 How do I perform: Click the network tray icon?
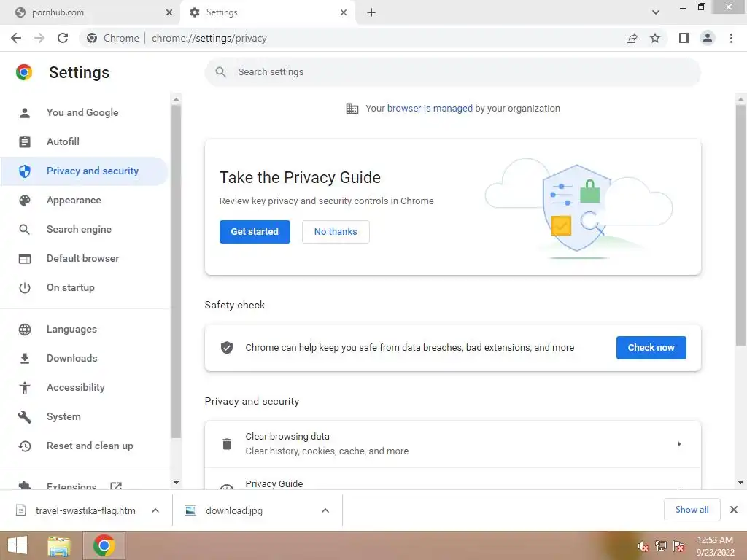tap(661, 545)
